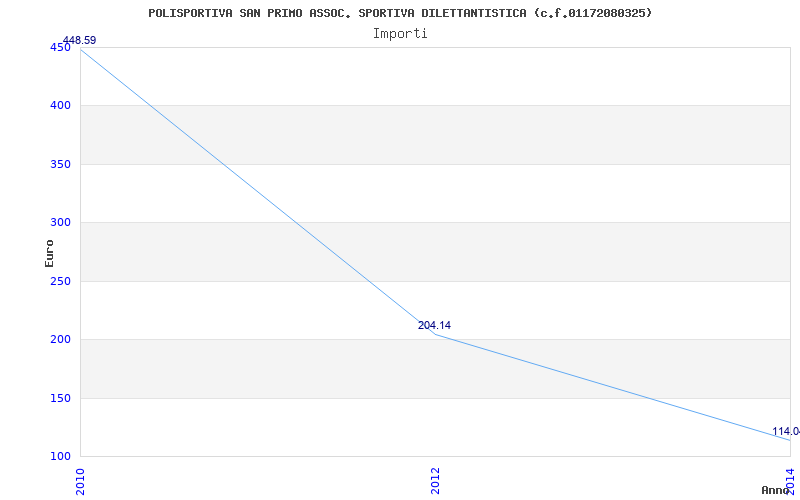Click the 204.14 data point label
This screenshot has width=800, height=500.
(434, 326)
